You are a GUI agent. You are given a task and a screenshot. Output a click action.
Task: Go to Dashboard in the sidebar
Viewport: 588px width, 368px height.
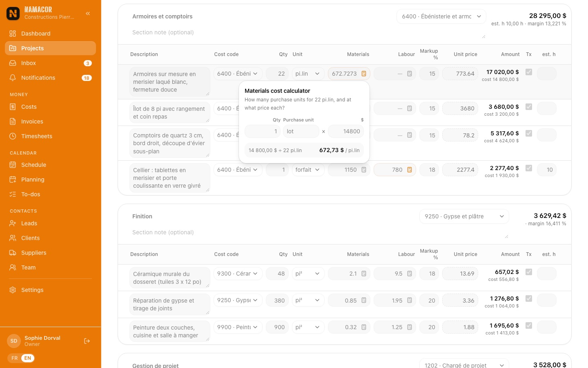pyautogui.click(x=50, y=34)
